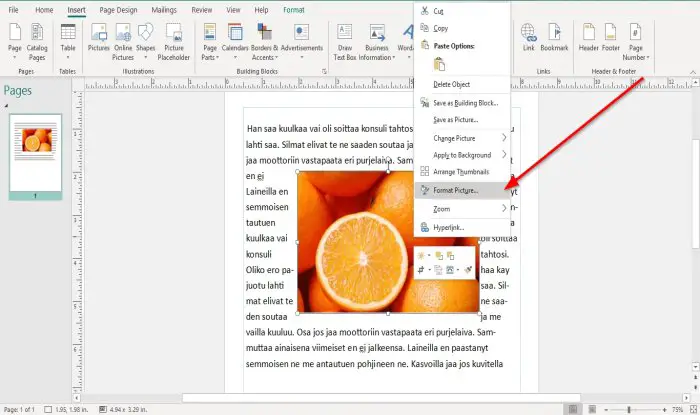Click the orange picture in the document
Image resolution: width=700 pixels, height=415 pixels.
(x=388, y=242)
